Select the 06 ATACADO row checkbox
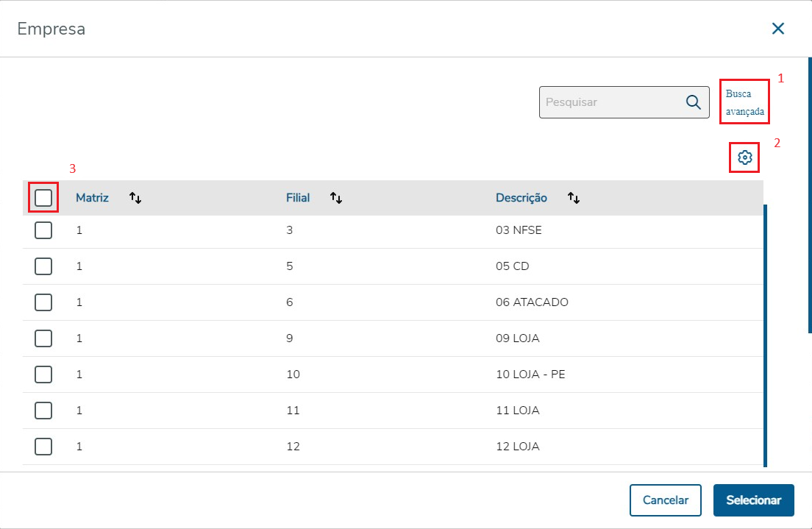 click(x=43, y=302)
